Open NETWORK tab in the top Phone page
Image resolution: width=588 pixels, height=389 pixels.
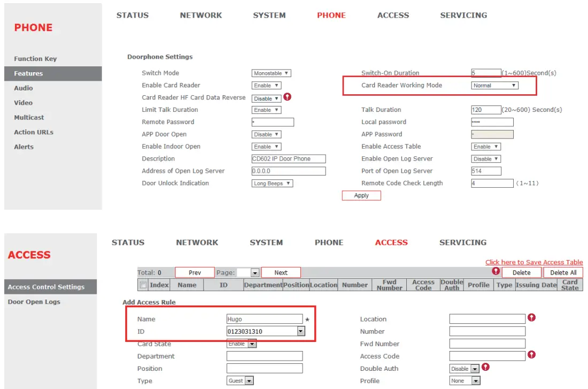[200, 16]
